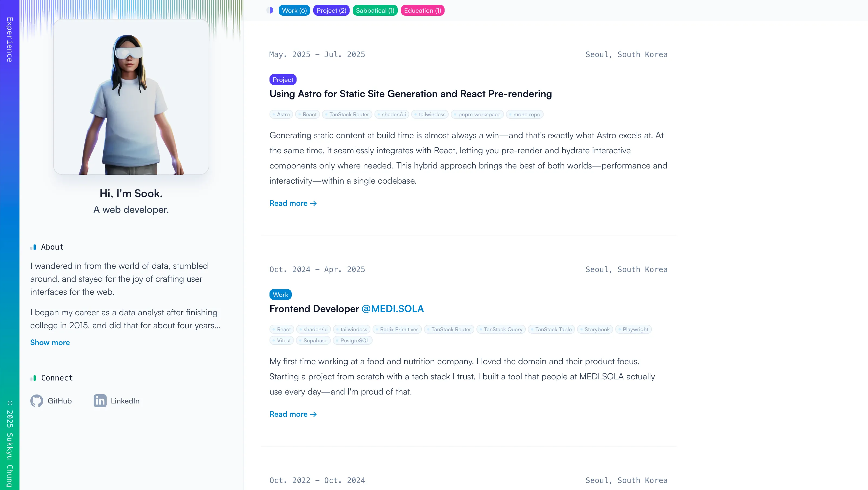The image size is (868, 490).
Task: Toggle the Work (6) filter
Action: pyautogui.click(x=294, y=11)
